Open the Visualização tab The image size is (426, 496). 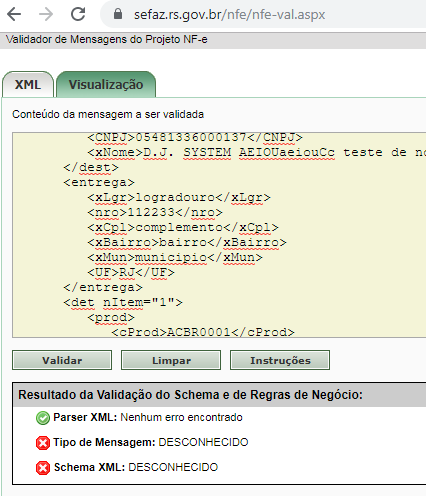tap(106, 84)
